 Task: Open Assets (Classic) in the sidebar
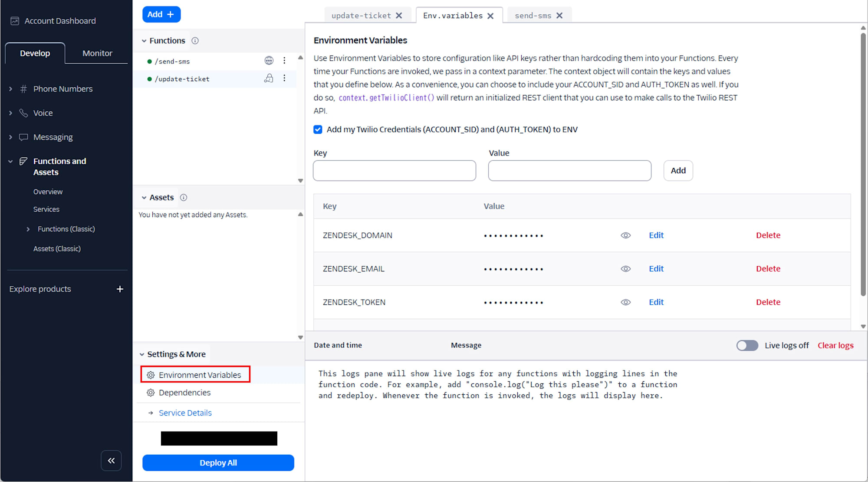[57, 249]
